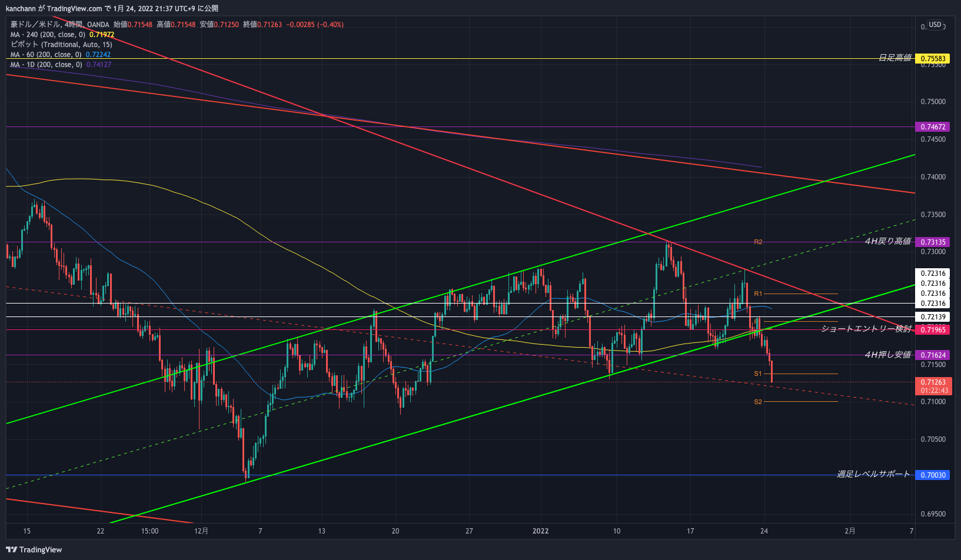Click the MA 1D value 0.74127
Image resolution: width=961 pixels, height=560 pixels.
coord(99,65)
